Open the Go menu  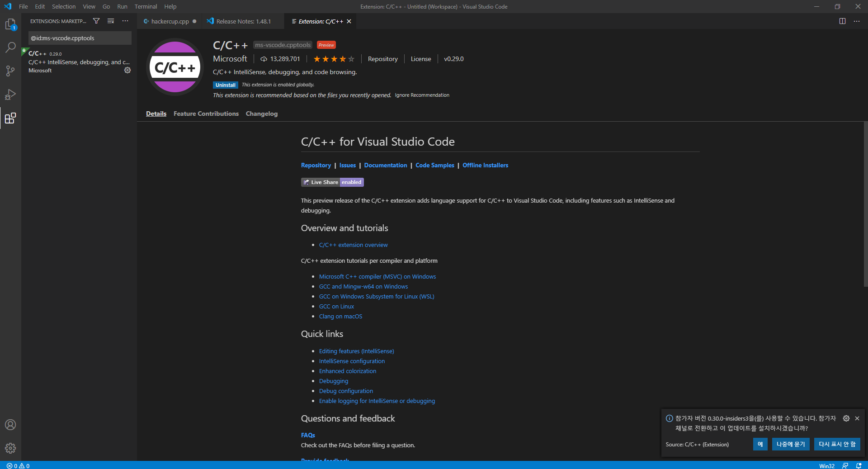coord(106,6)
